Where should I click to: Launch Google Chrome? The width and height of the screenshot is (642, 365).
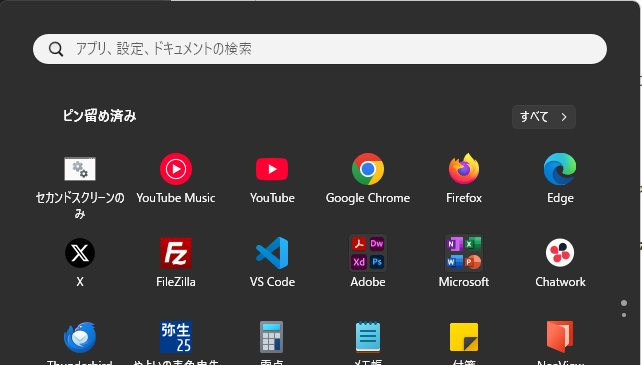pos(368,169)
